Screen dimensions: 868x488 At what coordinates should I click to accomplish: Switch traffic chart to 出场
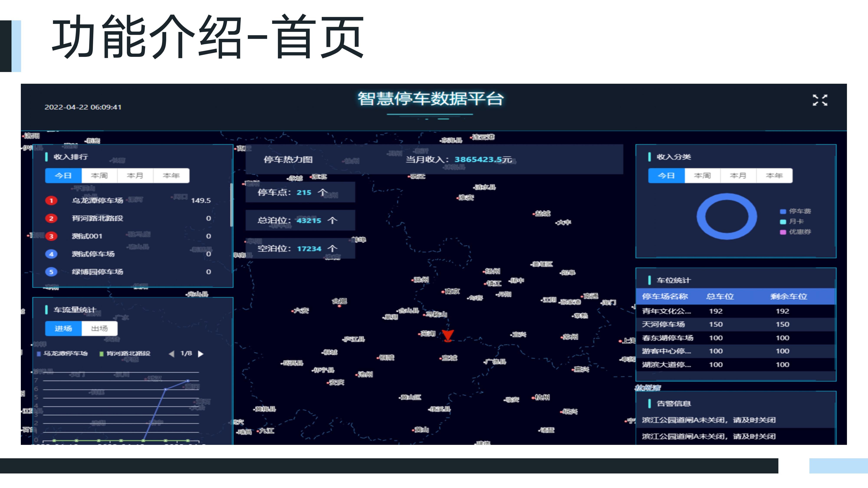coord(99,328)
